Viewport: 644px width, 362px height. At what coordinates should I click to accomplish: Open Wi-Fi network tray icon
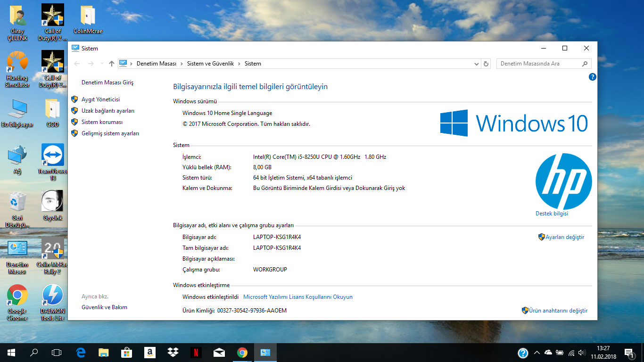click(571, 353)
